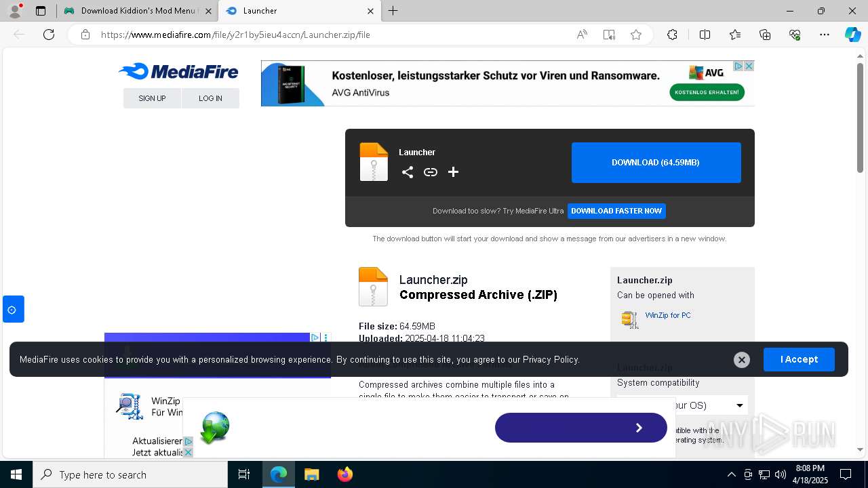Open Edge Settings and more menu
Screen dimensions: 868x488
[825, 35]
